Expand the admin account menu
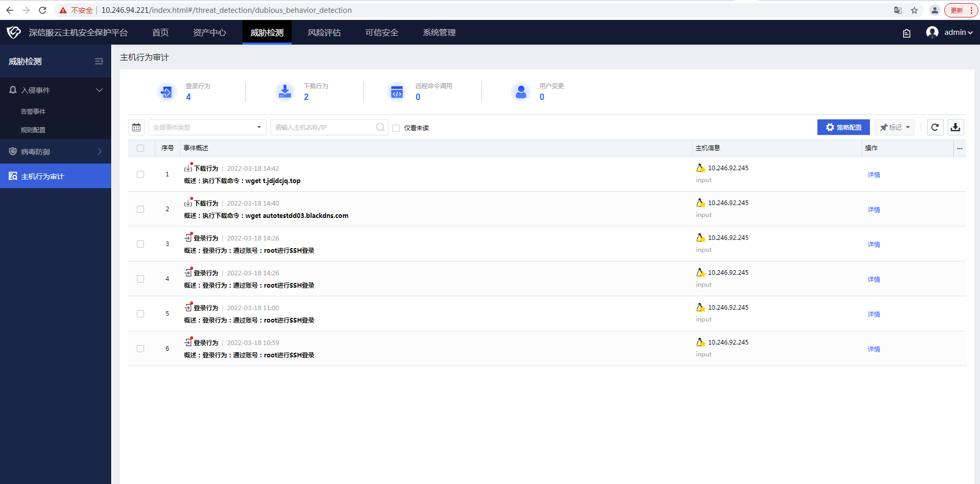This screenshot has height=484, width=980. pos(958,32)
